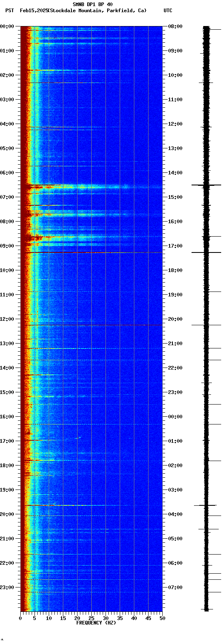The width and height of the screenshot is (224, 644).
Task: Click the UTC axis label "04:00"
Action: click(175, 514)
